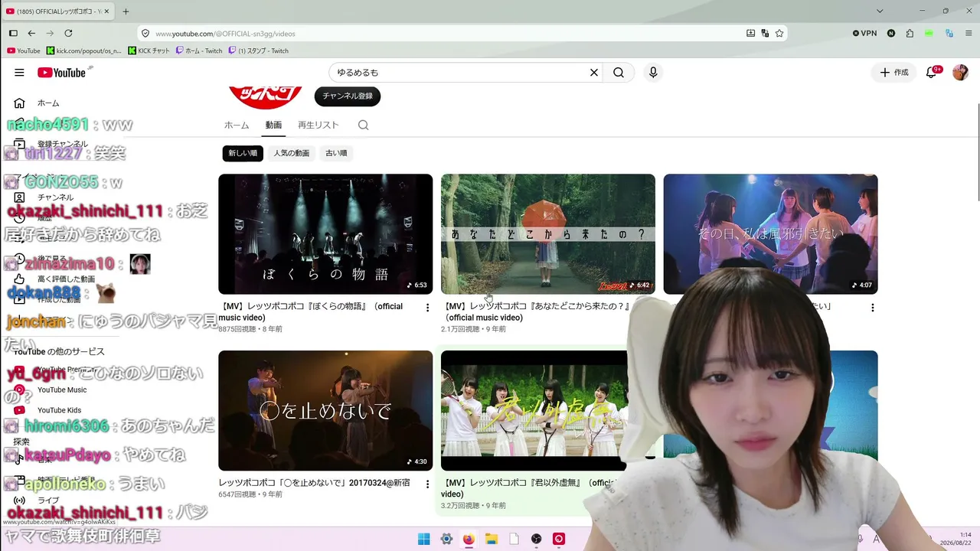980x551 pixels.
Task: Bookmark this page with the star
Action: tap(779, 34)
